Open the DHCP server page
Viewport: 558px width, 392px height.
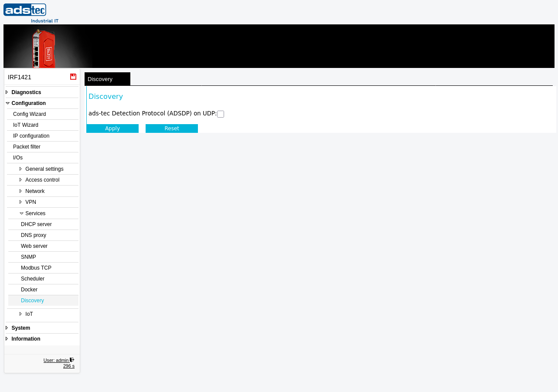click(43, 224)
